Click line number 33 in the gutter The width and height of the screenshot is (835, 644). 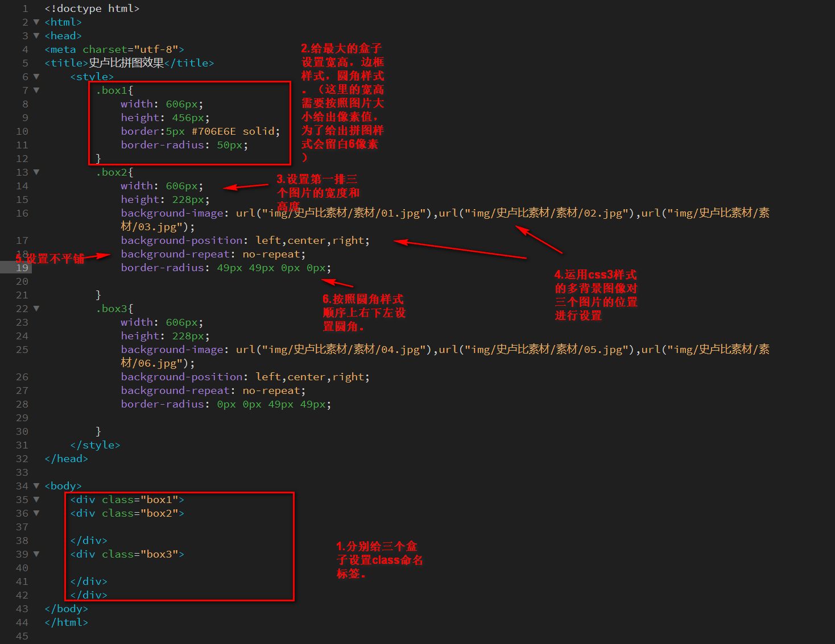click(22, 472)
